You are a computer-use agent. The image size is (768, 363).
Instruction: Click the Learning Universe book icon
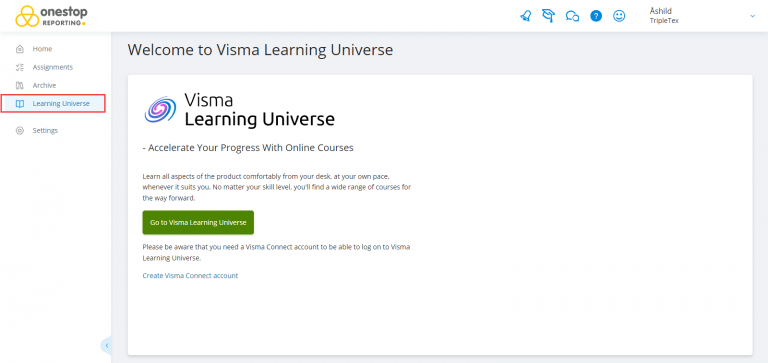point(20,103)
